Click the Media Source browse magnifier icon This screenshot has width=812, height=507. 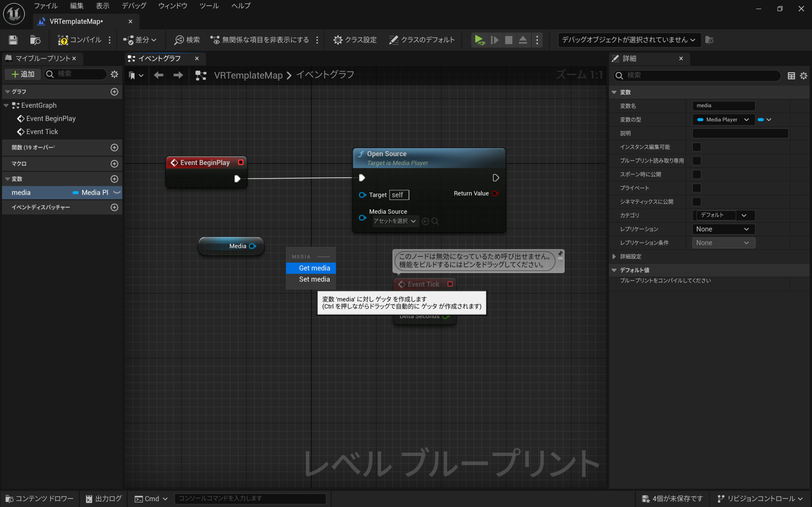pos(435,221)
